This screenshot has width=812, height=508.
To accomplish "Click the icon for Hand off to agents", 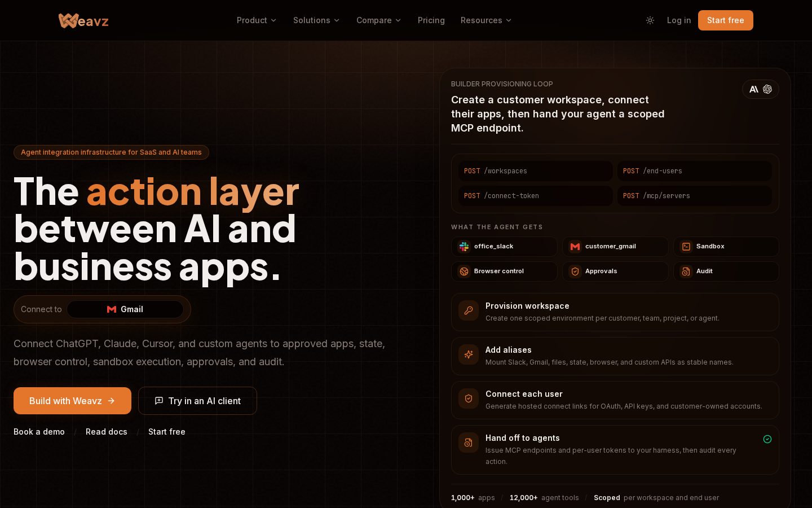I will (469, 443).
